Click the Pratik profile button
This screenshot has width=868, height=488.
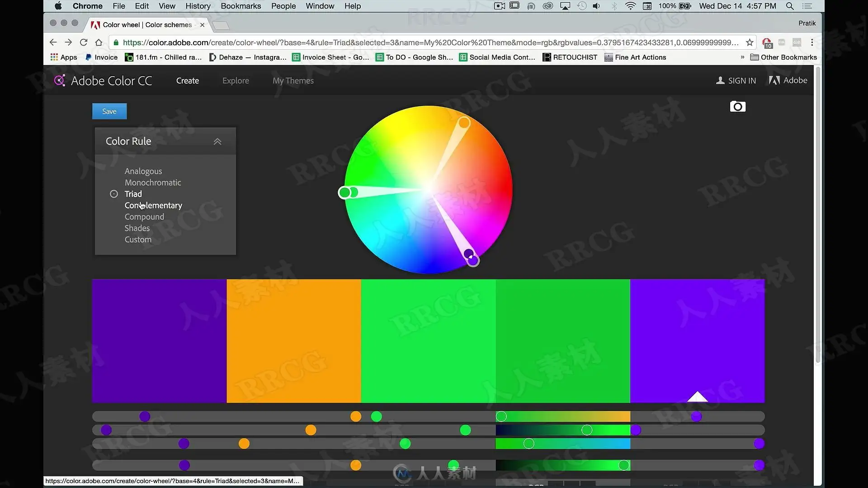pos(807,23)
